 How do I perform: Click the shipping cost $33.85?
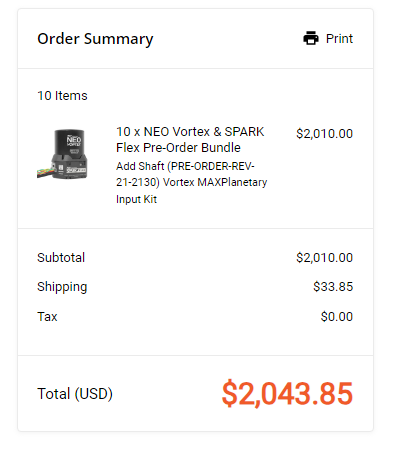click(x=333, y=287)
